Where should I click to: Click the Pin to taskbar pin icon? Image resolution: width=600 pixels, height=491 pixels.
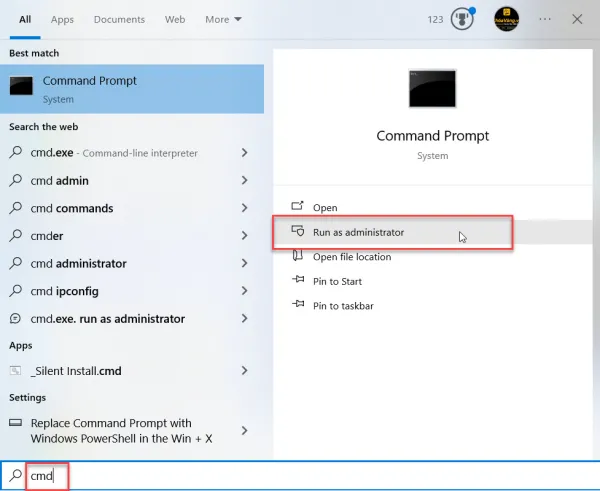click(298, 304)
